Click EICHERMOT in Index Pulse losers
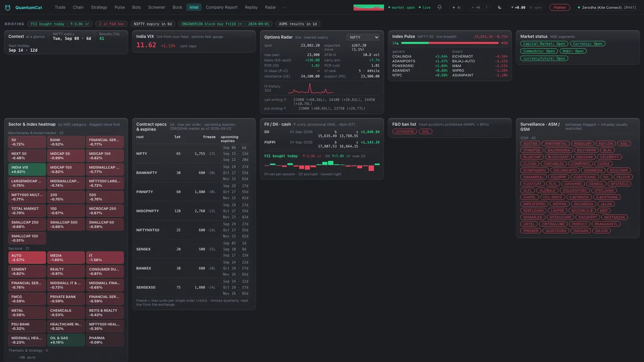 click(462, 57)
